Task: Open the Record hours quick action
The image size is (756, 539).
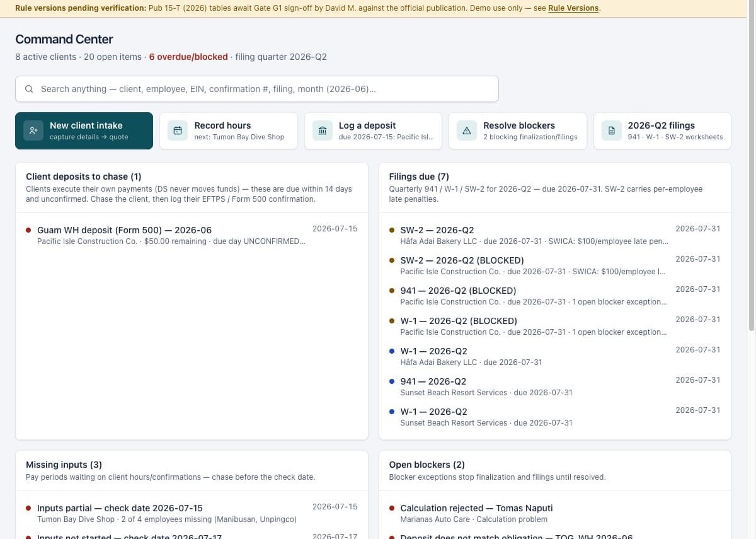Action: [x=228, y=130]
